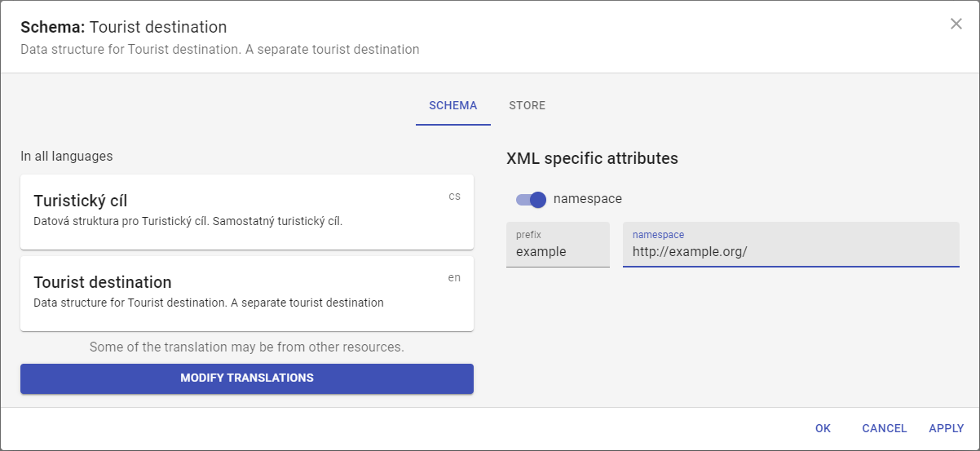This screenshot has width=980, height=451.
Task: Click the en language tag
Action: pos(454,278)
